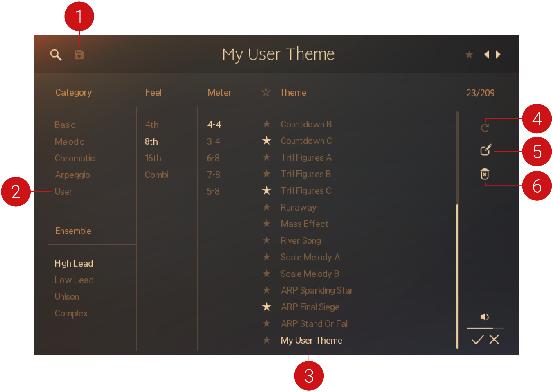Image resolution: width=553 pixels, height=392 pixels.
Task: Click the delete trash icon
Action: [x=485, y=174]
